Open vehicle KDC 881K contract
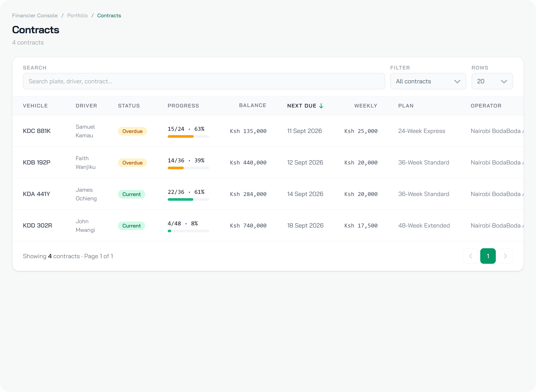The height and width of the screenshot is (392, 536). click(x=37, y=131)
